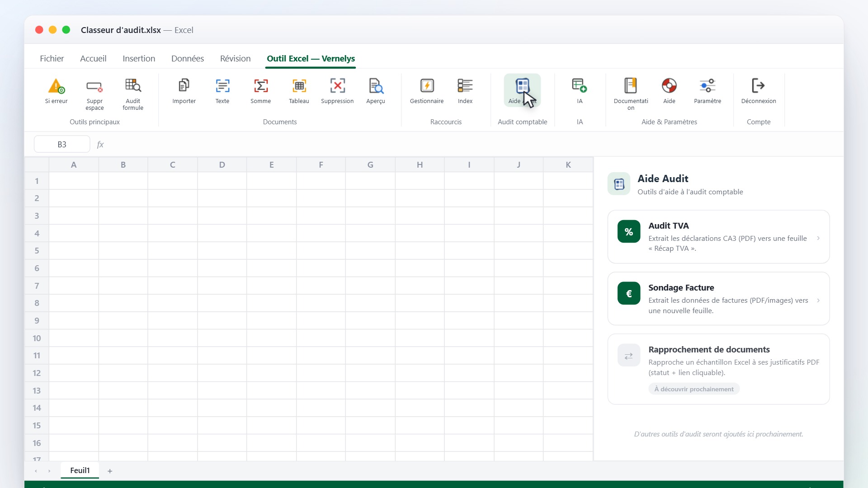Viewport: 868px width, 488px height.
Task: Click the Importer documents icon
Action: [184, 85]
